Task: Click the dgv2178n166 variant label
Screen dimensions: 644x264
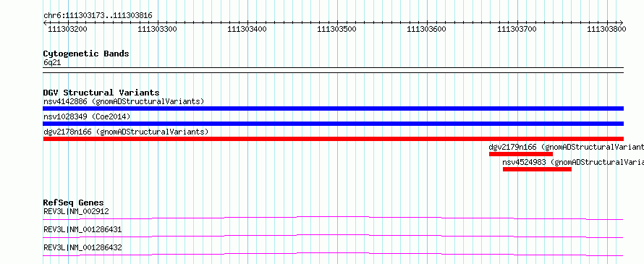Action: click(126, 132)
